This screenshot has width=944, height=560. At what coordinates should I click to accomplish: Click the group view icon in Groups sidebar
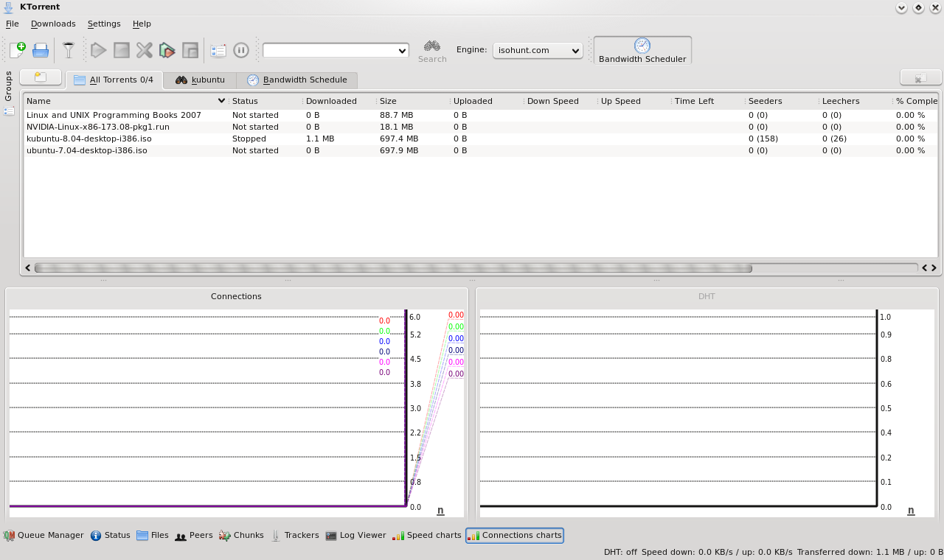9,111
